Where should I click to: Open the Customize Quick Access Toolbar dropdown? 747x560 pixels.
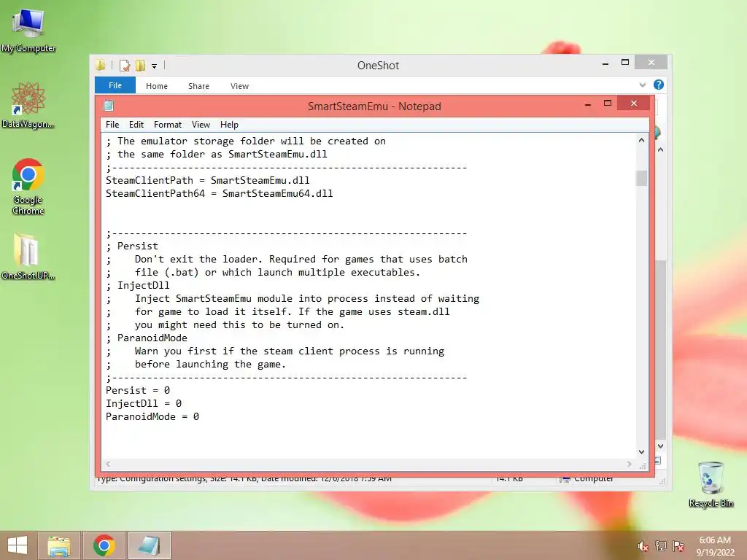click(x=155, y=66)
